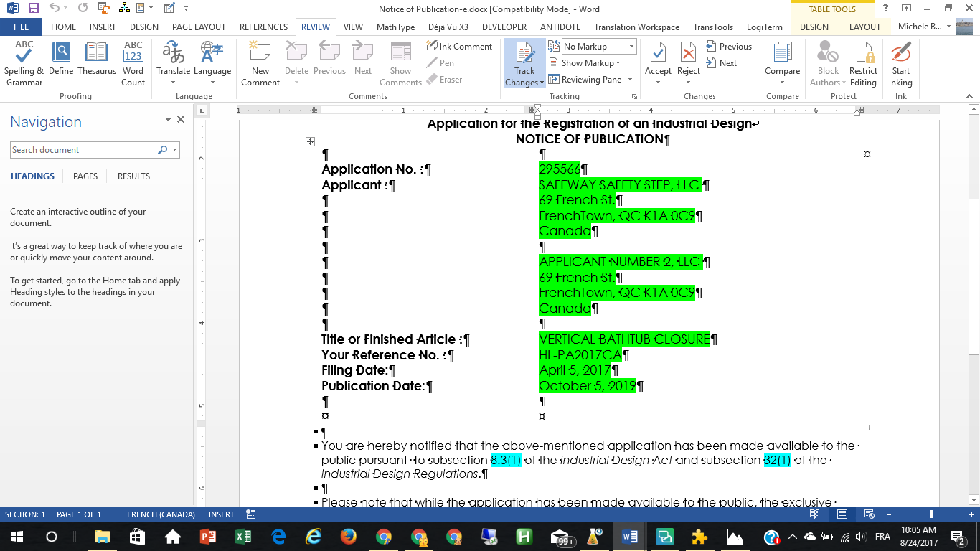Expand the Reject changes dropdown arrow
The image size is (980, 551).
(x=688, y=82)
